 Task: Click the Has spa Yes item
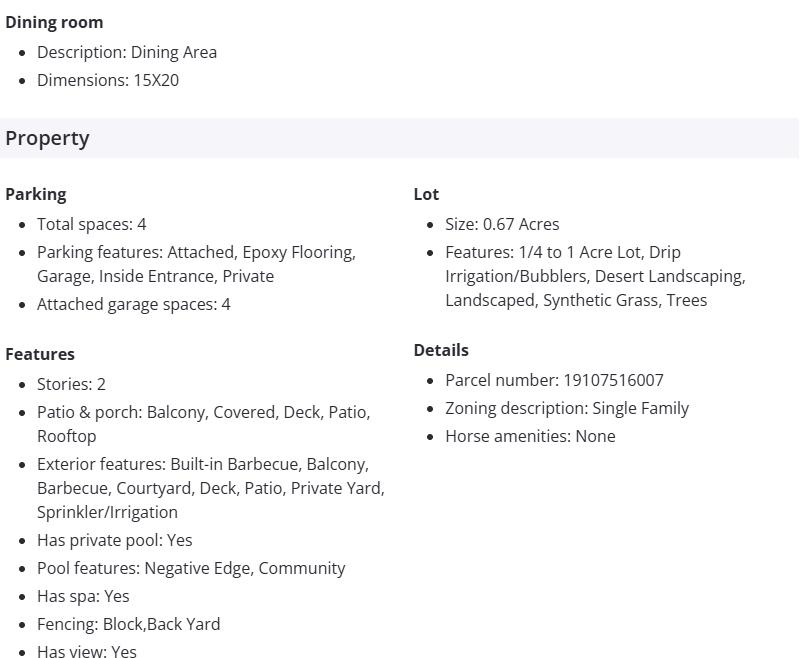pyautogui.click(x=83, y=596)
